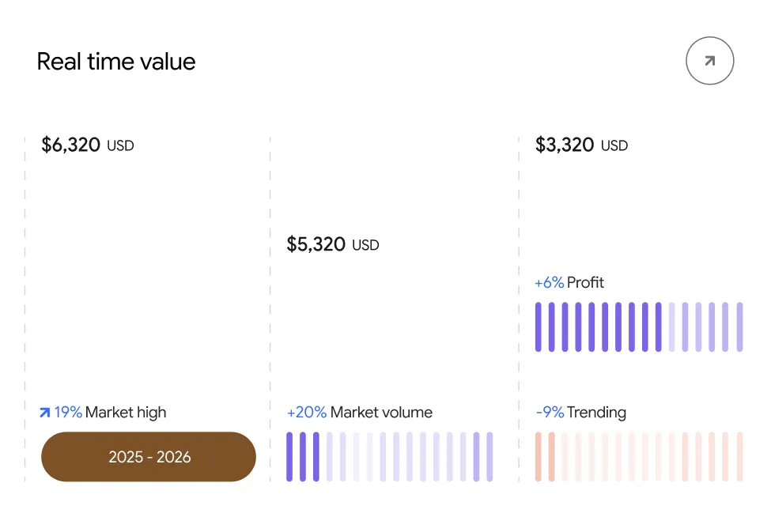Viewport: 771px width, 532px height.
Task: Click the -9% Trending label
Action: [x=580, y=413]
